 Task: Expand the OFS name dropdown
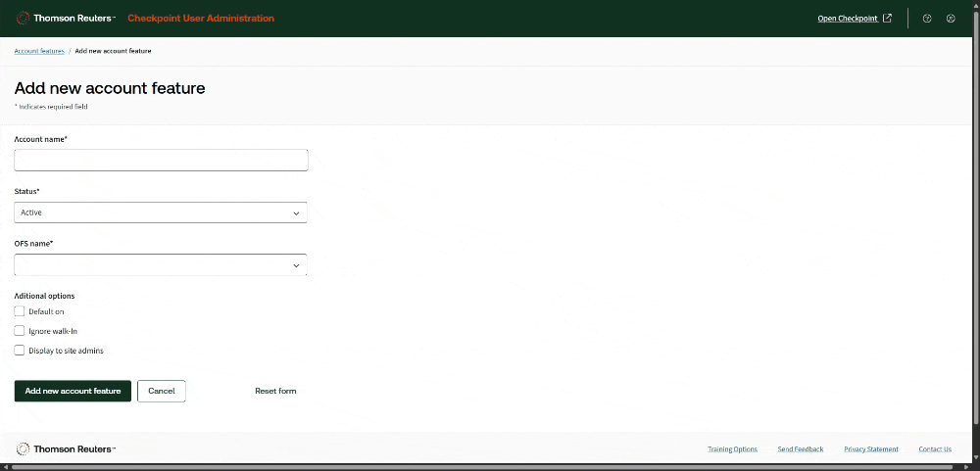161,264
